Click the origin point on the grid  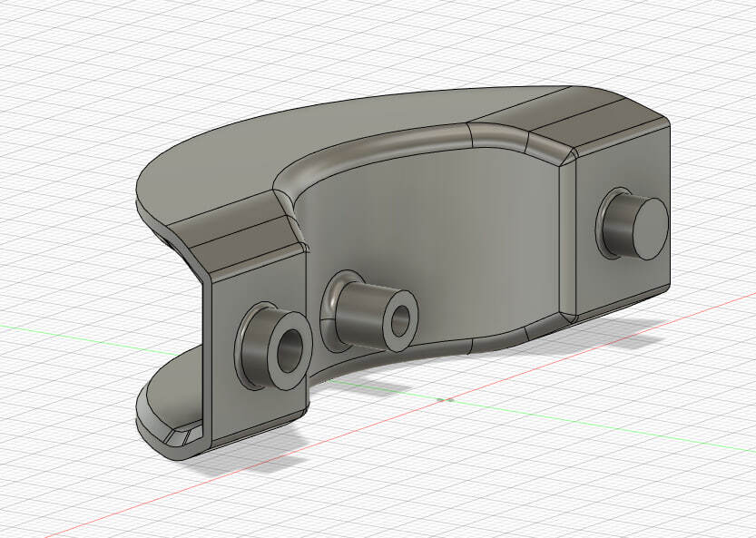442,399
